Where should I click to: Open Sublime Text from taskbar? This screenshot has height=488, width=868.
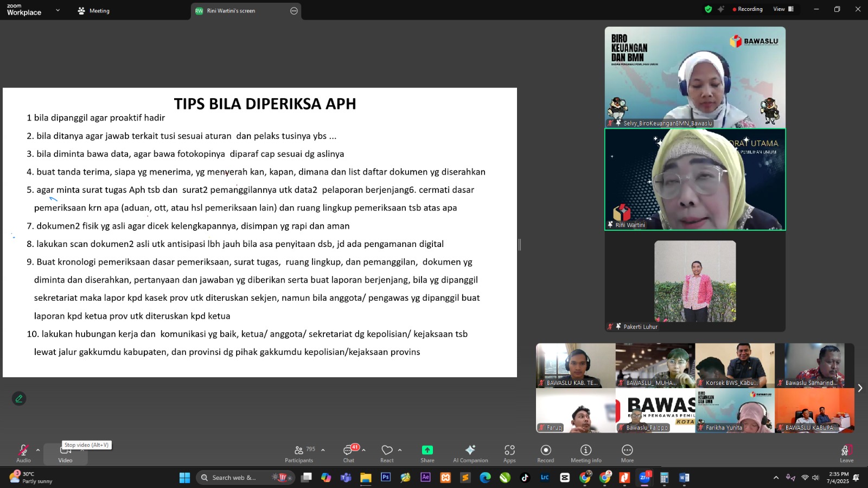pyautogui.click(x=465, y=478)
